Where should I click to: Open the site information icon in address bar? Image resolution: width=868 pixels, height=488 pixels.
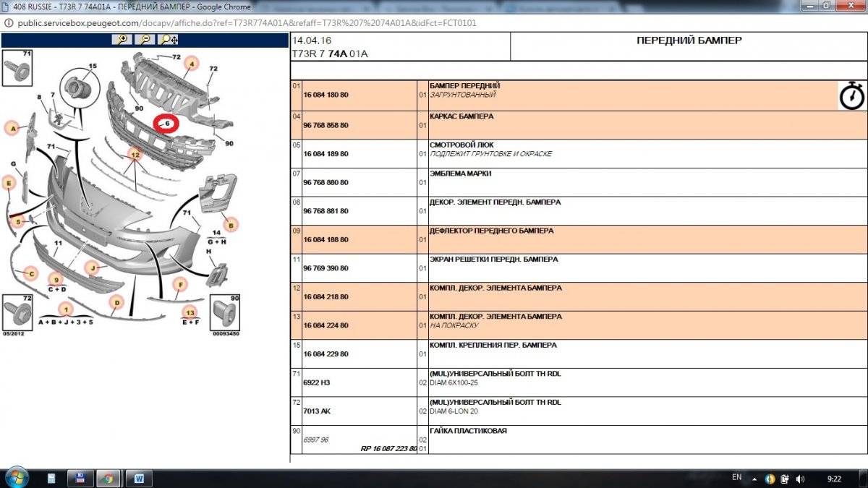point(8,23)
